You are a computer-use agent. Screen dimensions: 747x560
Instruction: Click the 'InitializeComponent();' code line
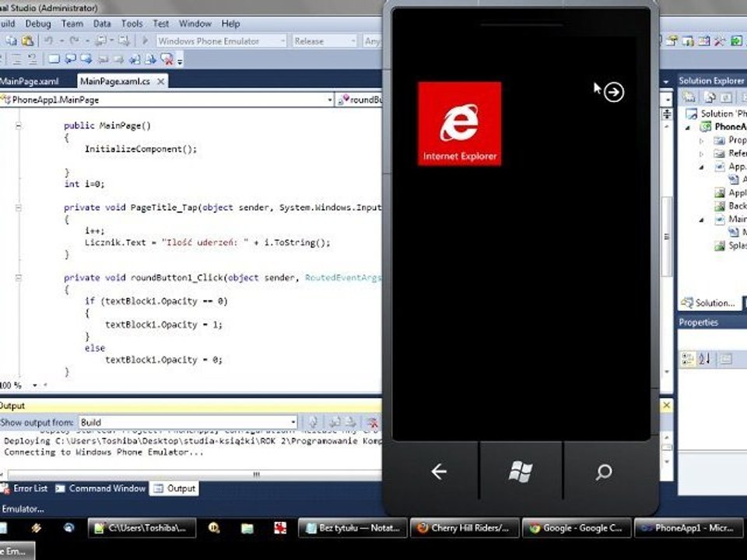pyautogui.click(x=141, y=149)
